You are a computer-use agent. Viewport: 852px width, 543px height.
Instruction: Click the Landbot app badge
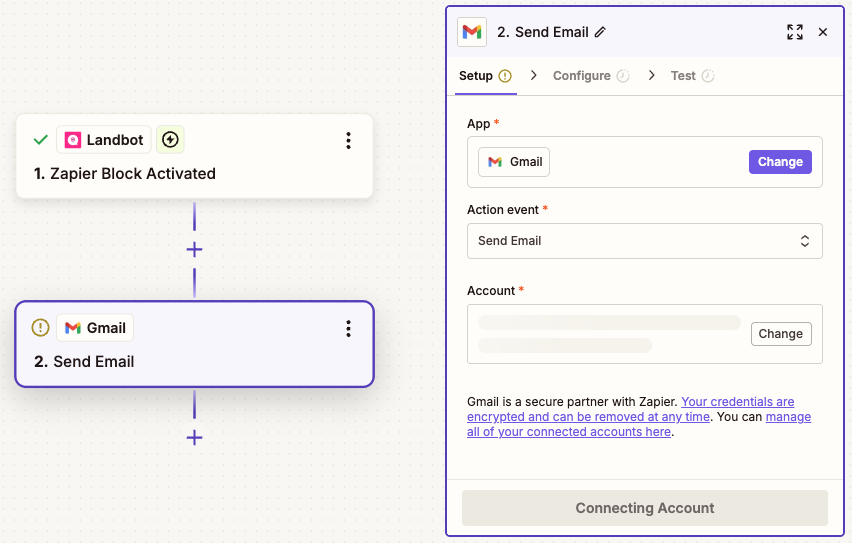point(103,140)
